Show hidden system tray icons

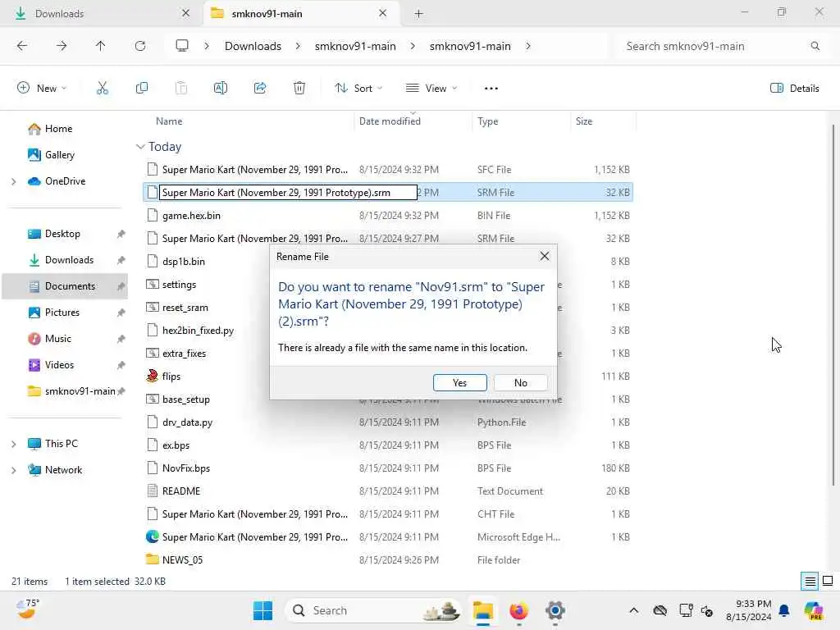pyautogui.click(x=634, y=610)
